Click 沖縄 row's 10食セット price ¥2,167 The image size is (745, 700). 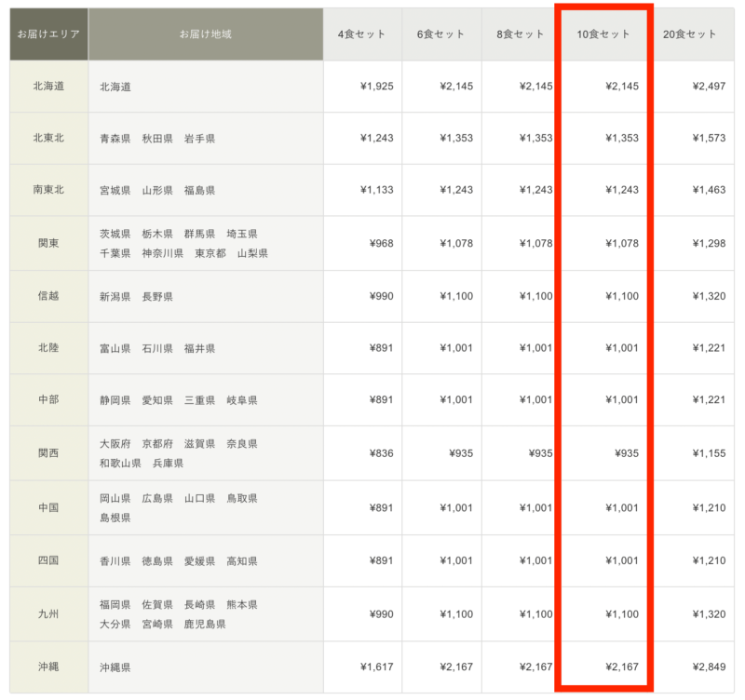pyautogui.click(x=622, y=666)
